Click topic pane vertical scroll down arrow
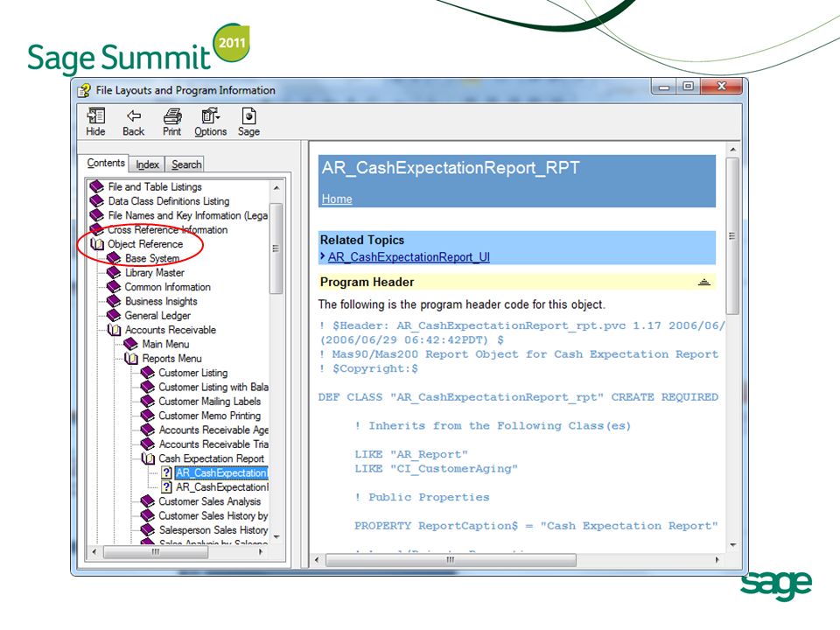 click(732, 545)
